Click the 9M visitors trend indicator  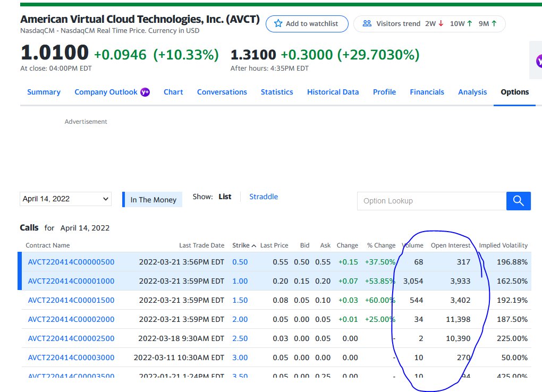tap(487, 23)
